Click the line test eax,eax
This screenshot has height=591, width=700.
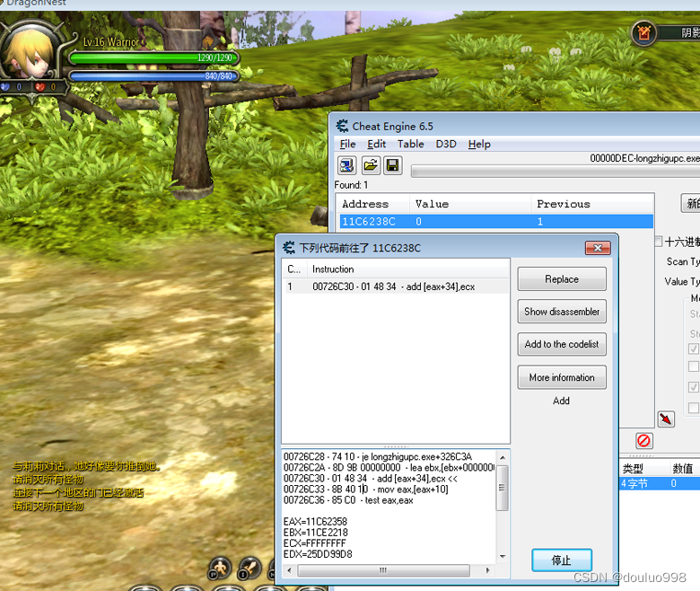(348, 500)
